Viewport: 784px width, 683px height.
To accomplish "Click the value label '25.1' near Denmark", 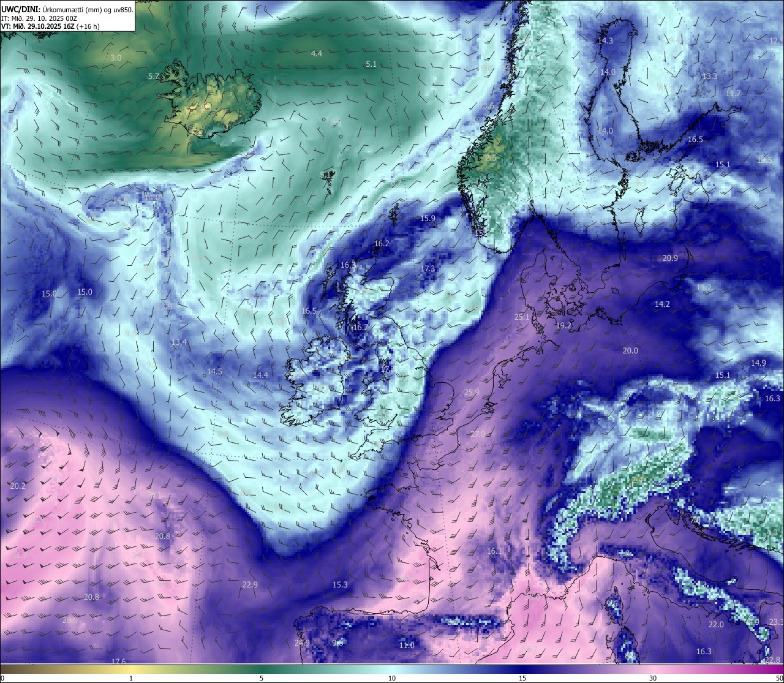I will 522,317.
